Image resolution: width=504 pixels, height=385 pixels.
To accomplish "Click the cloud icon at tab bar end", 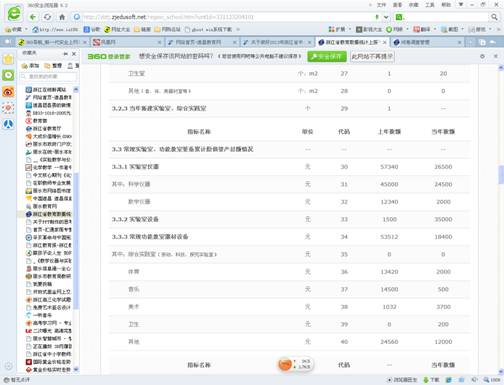I will [x=493, y=42].
